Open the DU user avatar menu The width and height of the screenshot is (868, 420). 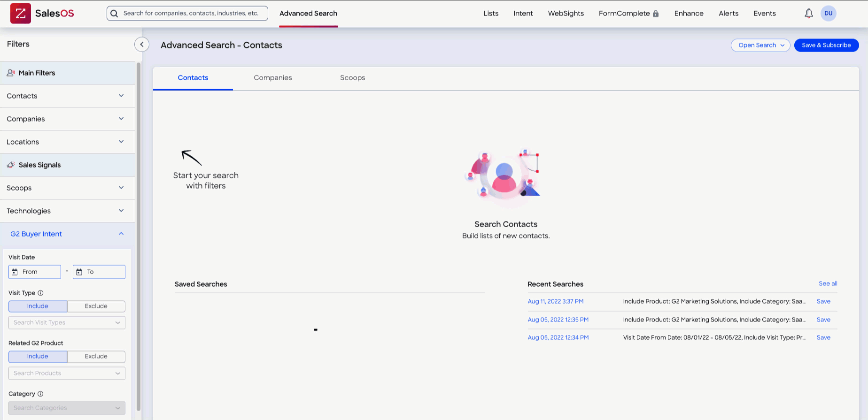tap(828, 13)
